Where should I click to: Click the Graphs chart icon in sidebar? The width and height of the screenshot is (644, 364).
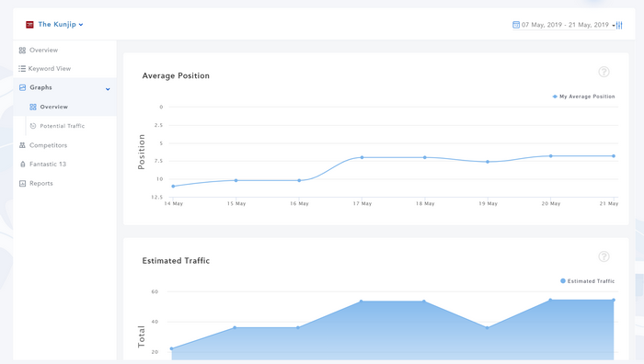(22, 87)
